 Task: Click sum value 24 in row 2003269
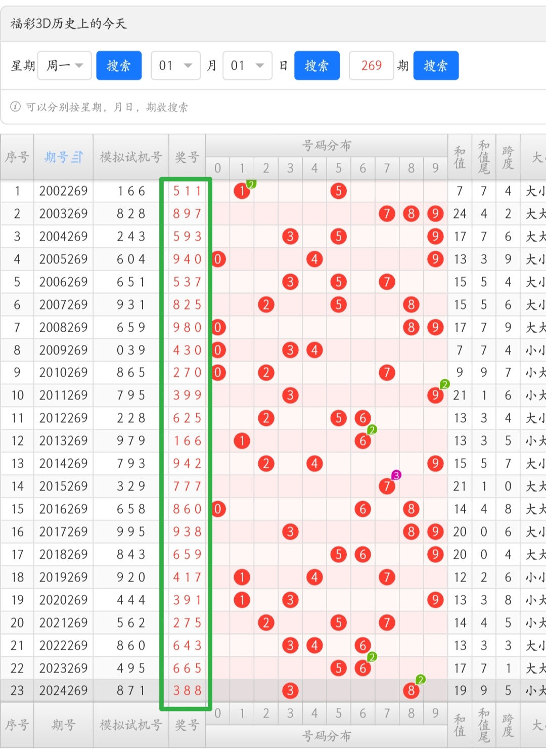point(460,214)
